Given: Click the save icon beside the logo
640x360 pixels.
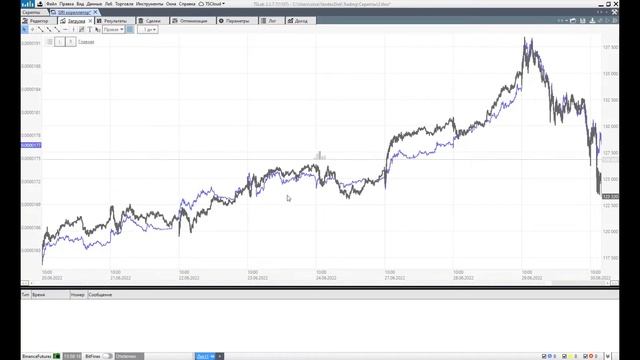Looking at the screenshot, I should click(x=40, y=4).
